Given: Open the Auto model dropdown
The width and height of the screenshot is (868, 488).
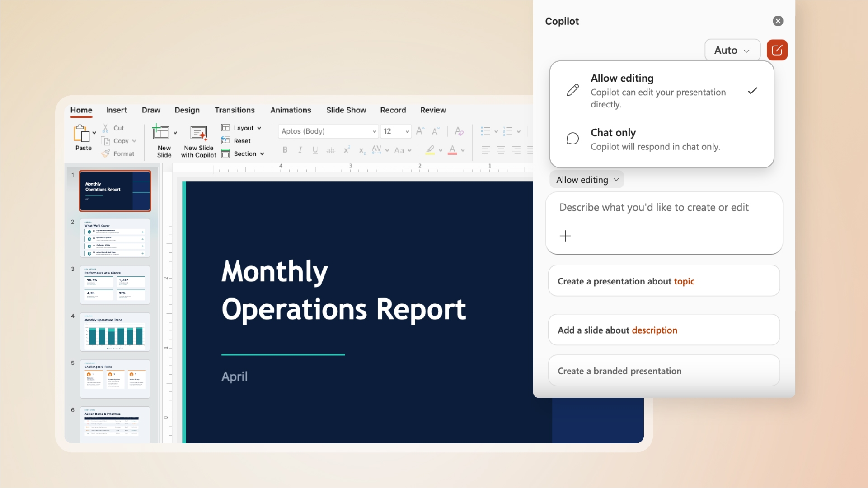Looking at the screenshot, I should point(732,50).
